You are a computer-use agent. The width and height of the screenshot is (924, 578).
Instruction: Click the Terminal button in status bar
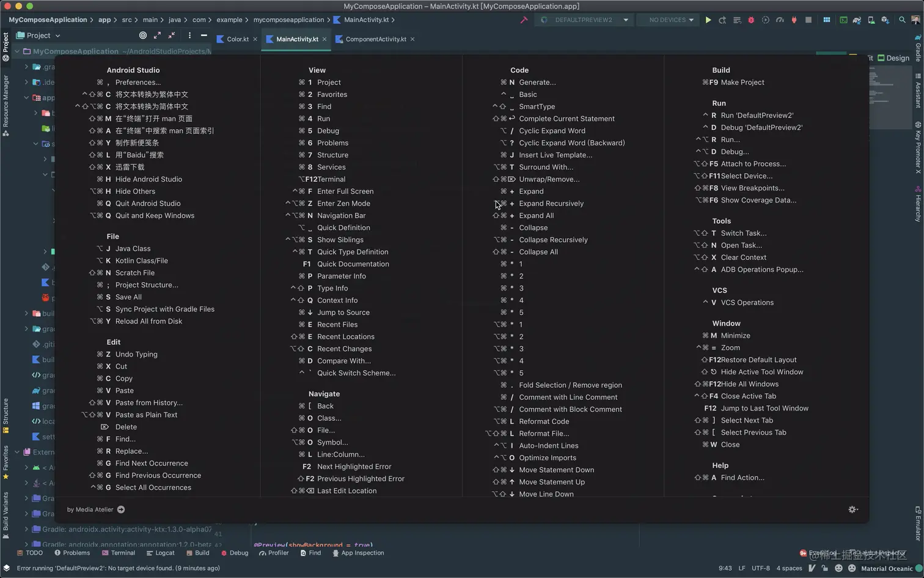(122, 552)
